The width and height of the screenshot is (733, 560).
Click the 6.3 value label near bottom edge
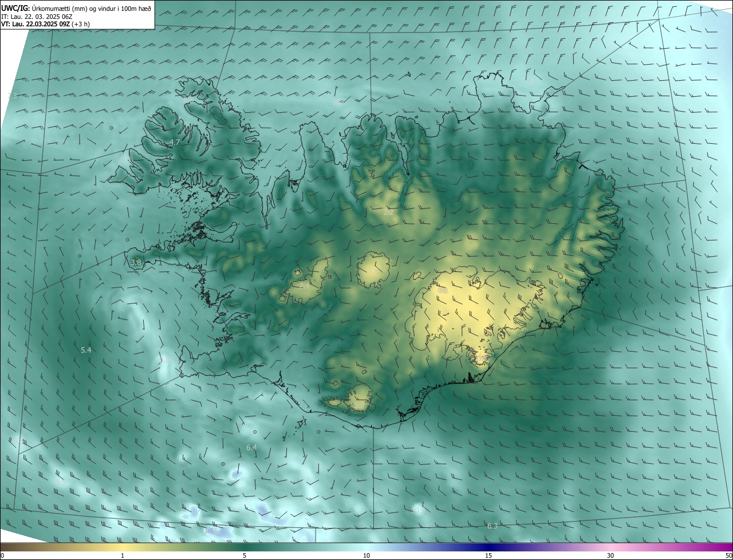click(492, 526)
